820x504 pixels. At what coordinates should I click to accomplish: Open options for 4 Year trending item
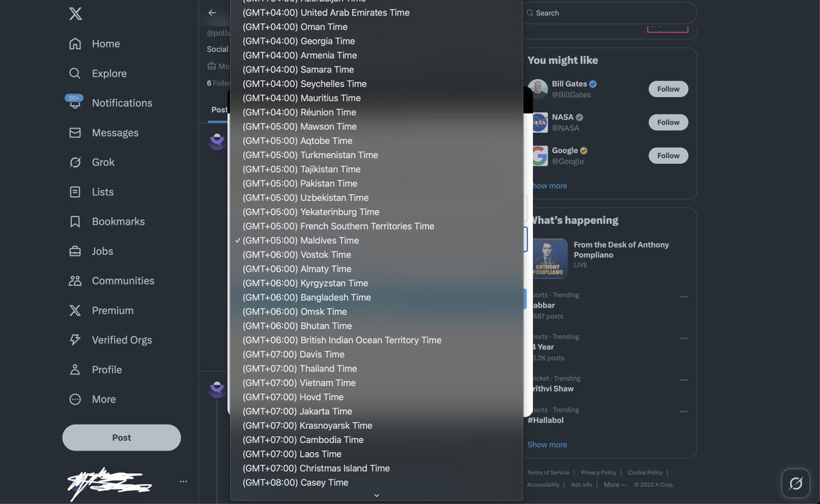point(683,338)
